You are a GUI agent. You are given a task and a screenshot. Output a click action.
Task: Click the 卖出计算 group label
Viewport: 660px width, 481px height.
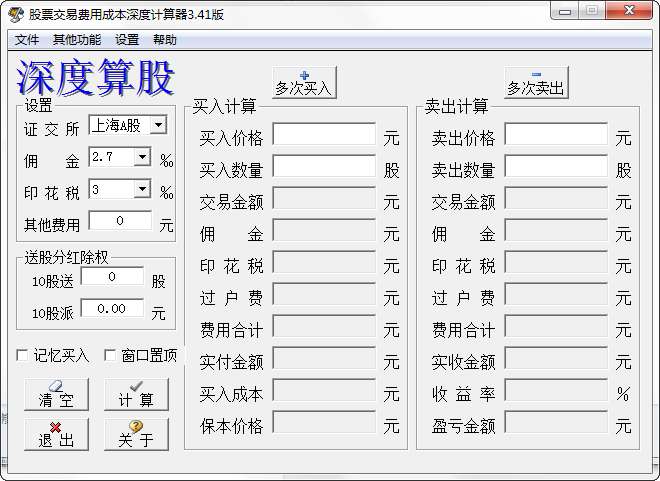tap(457, 106)
